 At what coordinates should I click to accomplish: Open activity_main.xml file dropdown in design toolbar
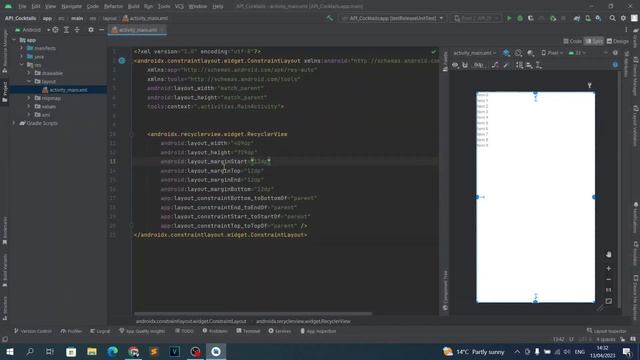pos(475,53)
